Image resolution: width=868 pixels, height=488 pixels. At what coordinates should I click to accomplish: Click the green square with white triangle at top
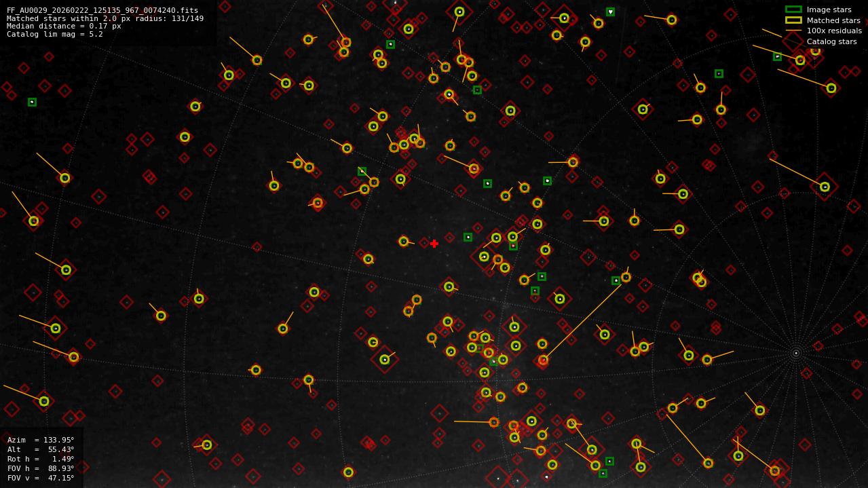(610, 12)
